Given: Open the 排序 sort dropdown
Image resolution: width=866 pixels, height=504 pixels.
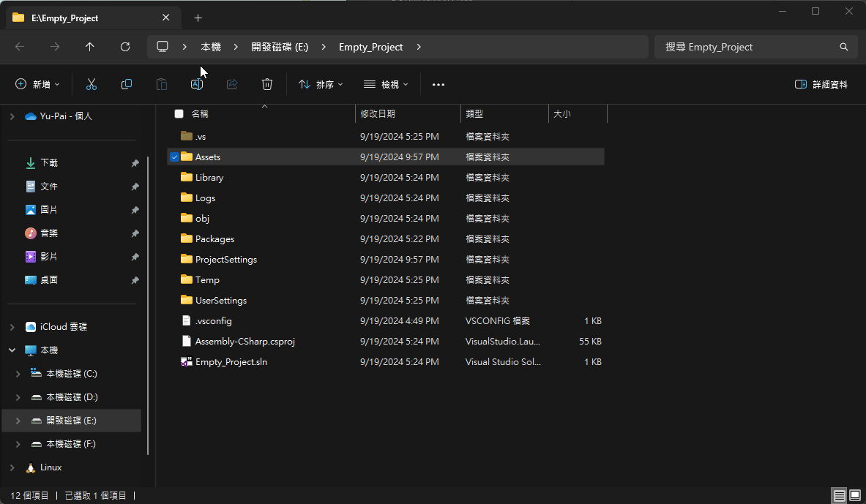Looking at the screenshot, I should (x=321, y=85).
